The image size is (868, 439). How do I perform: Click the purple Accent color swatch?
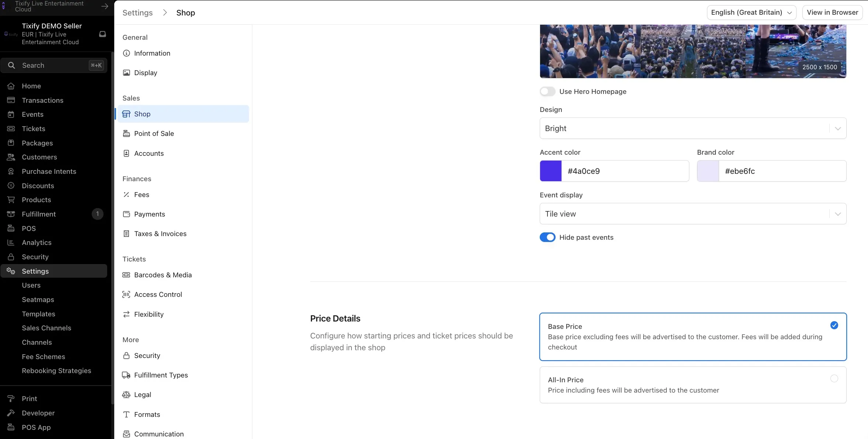click(x=551, y=171)
